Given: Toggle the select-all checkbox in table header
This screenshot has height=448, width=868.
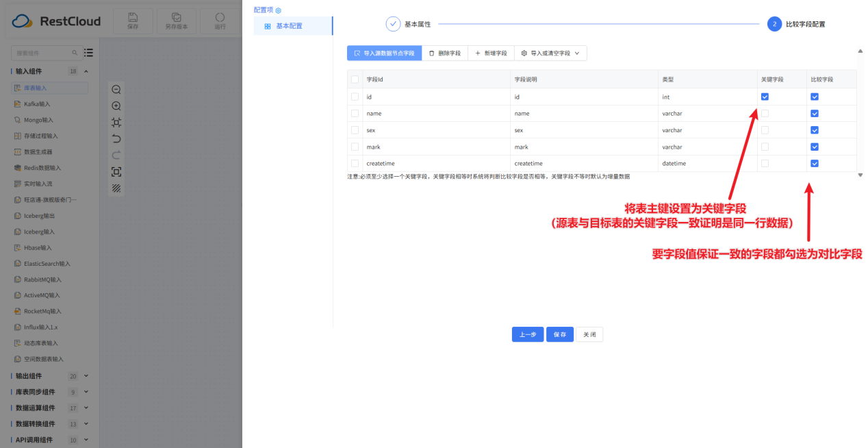Looking at the screenshot, I should [x=355, y=79].
